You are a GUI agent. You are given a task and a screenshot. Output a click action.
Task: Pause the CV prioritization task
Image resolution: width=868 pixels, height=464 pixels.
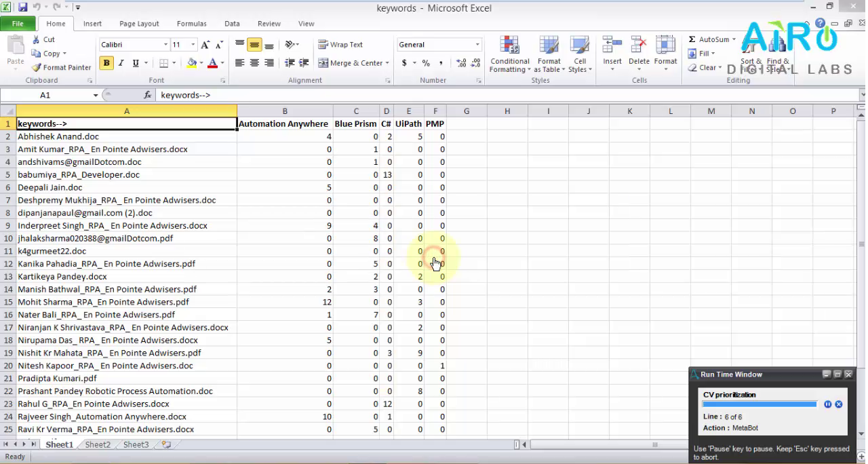click(x=827, y=404)
